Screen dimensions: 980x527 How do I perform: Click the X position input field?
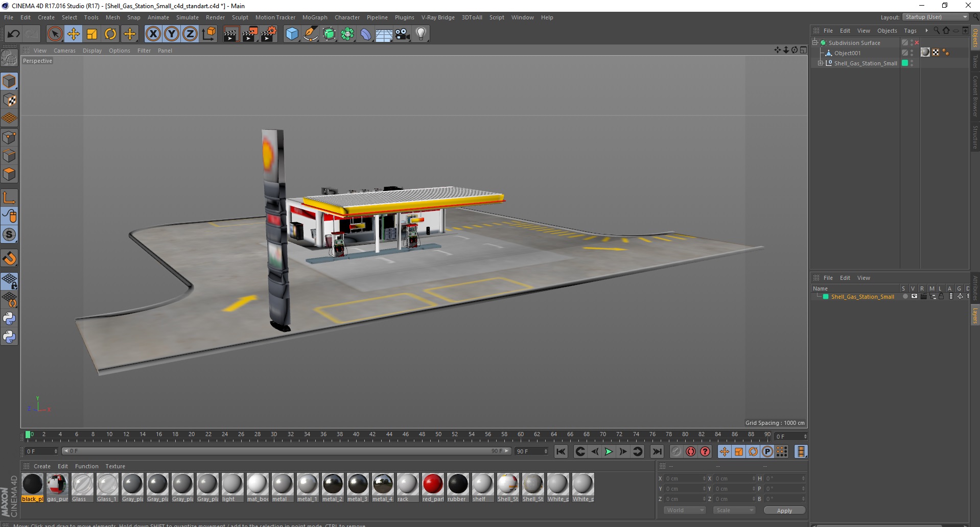click(685, 478)
